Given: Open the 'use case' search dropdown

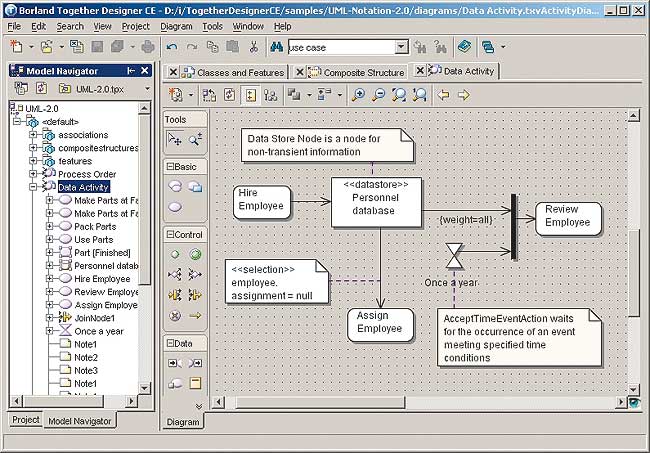Looking at the screenshot, I should 401,47.
